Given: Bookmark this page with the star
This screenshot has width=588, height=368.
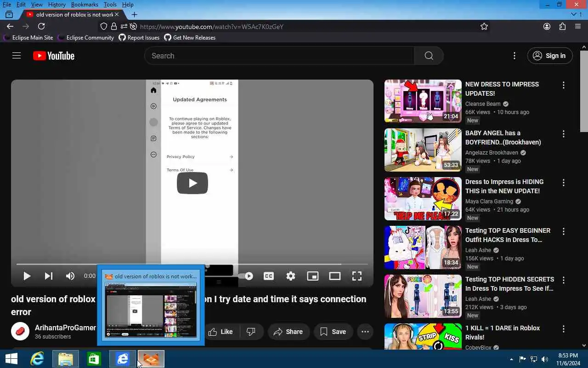Looking at the screenshot, I should tap(484, 27).
